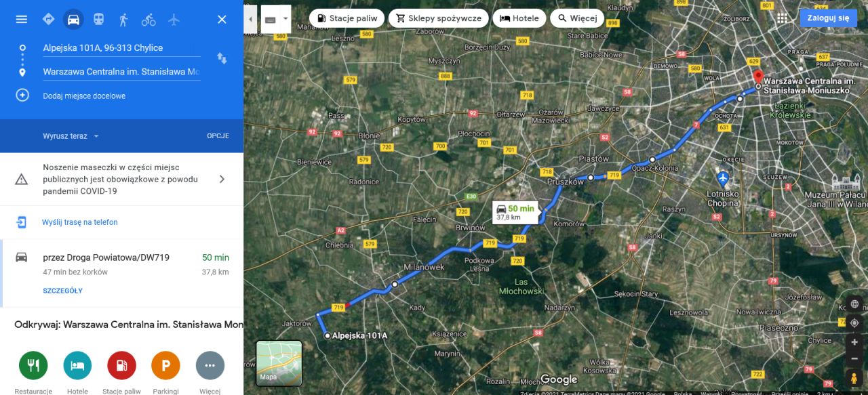Open the hamburger main menu

[x=22, y=19]
